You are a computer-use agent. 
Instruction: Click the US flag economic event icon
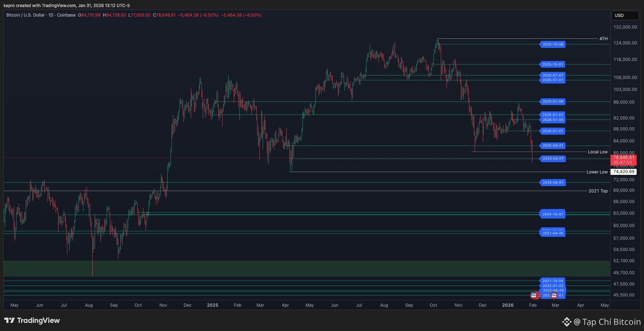[x=534, y=295]
